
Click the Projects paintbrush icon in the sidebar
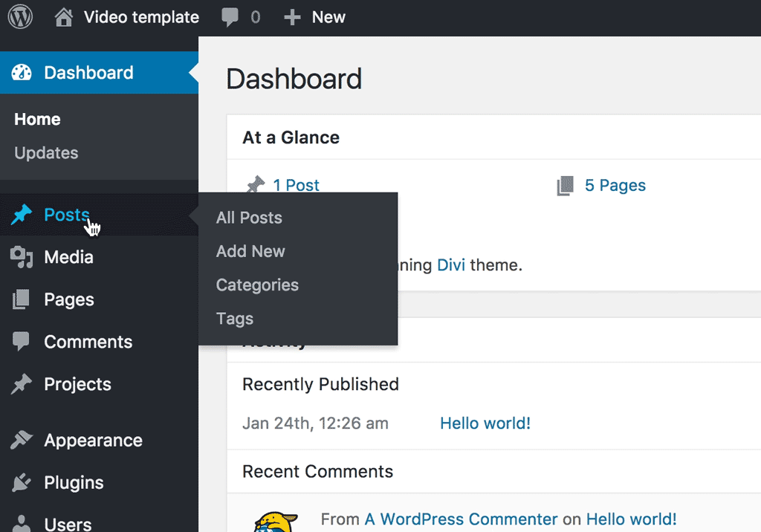[x=22, y=384]
